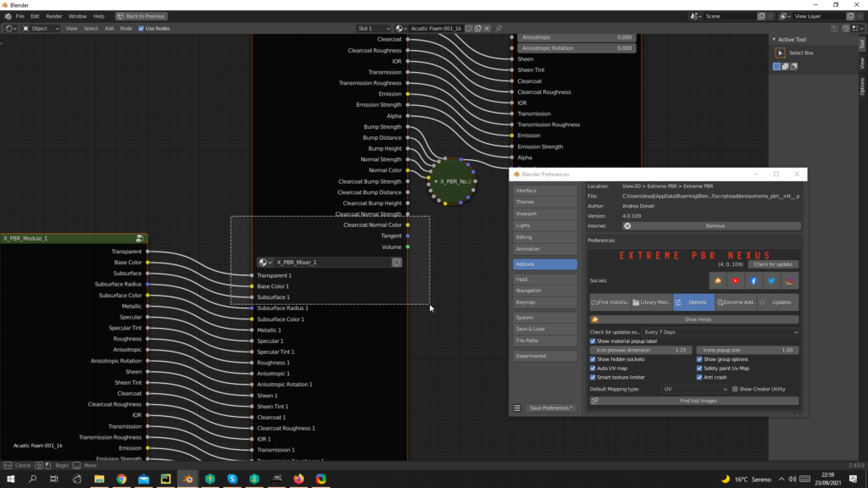Open the editor type dropdown in the header
Viewport: 868px width, 488px height.
point(10,28)
